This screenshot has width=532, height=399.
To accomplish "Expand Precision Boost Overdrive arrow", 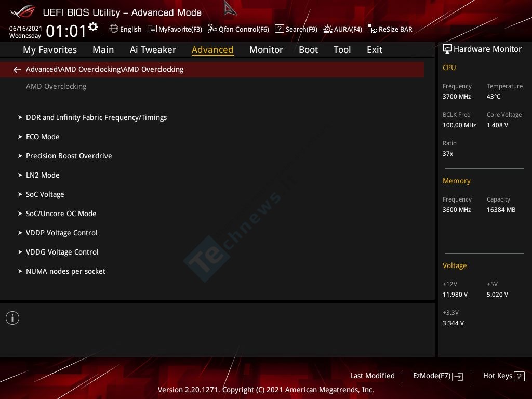I will pos(20,156).
